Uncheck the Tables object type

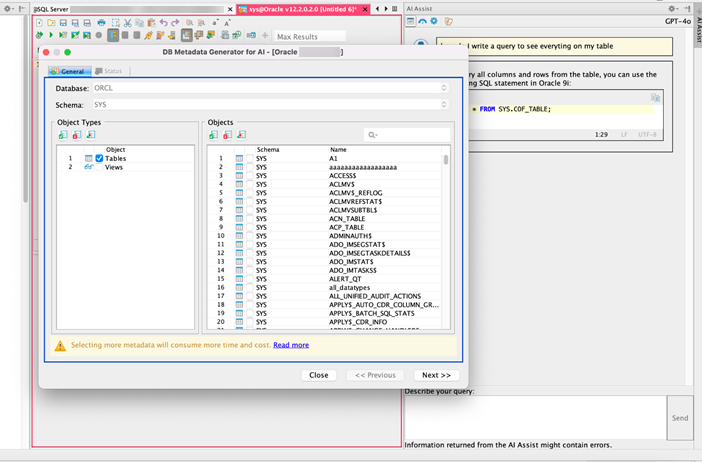99,158
